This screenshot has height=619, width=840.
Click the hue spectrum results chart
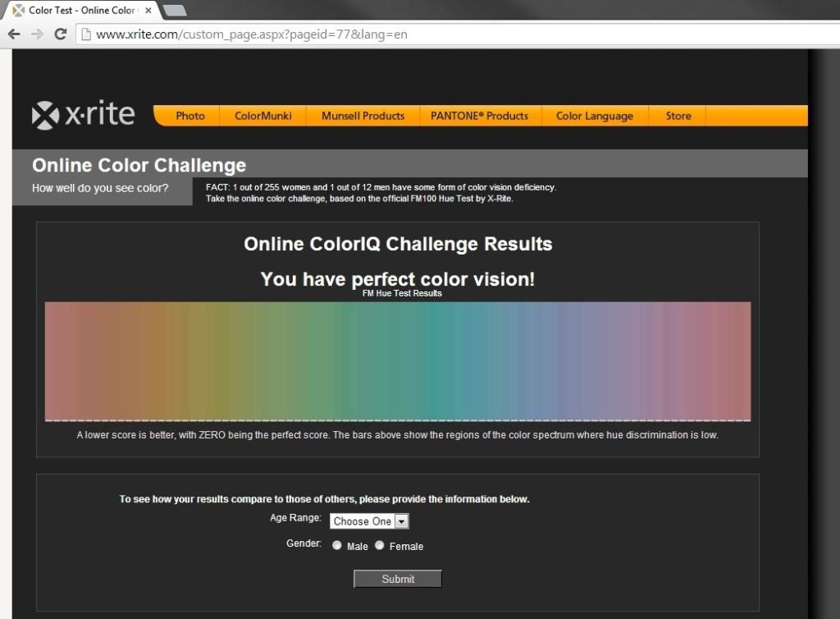click(398, 361)
